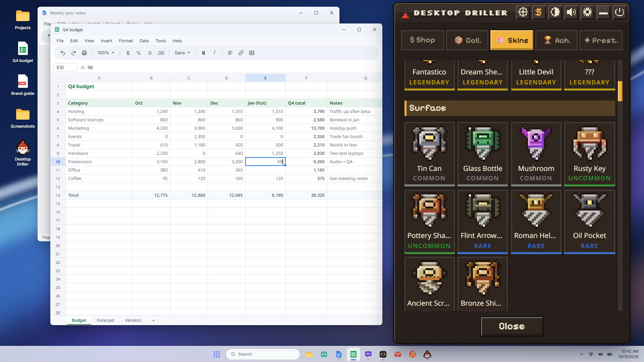Select the Oil Pocket skin
644x362 pixels.
[589, 222]
